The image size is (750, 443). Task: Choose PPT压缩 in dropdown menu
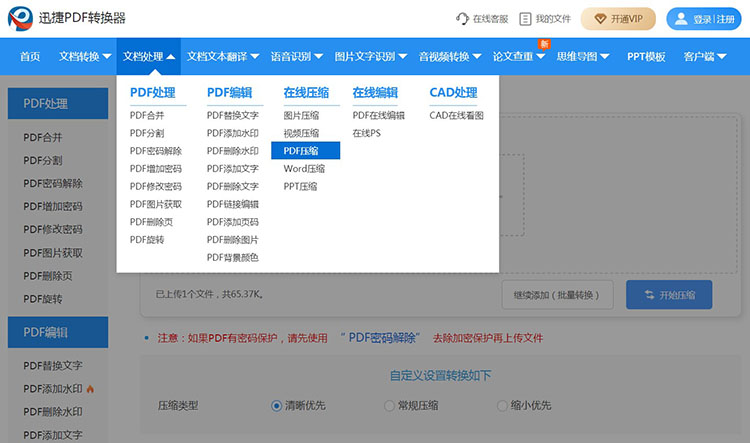300,186
